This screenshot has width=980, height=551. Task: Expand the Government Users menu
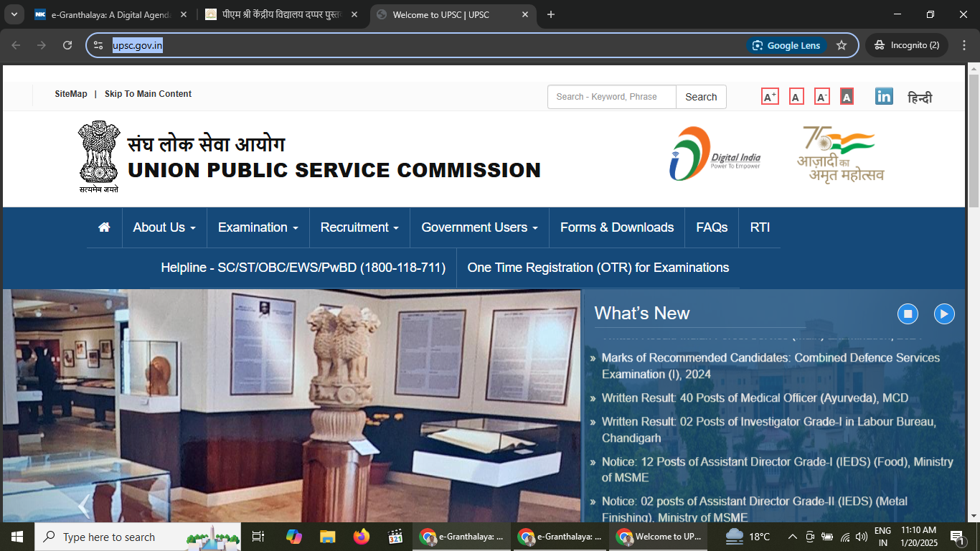coord(479,227)
